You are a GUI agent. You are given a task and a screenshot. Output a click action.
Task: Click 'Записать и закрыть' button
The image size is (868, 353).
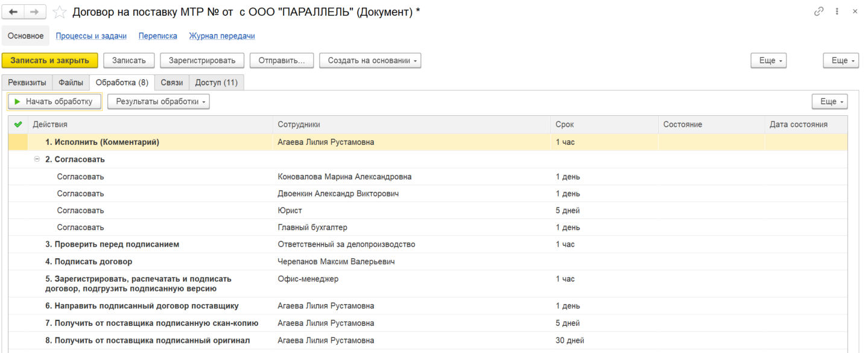click(x=49, y=60)
